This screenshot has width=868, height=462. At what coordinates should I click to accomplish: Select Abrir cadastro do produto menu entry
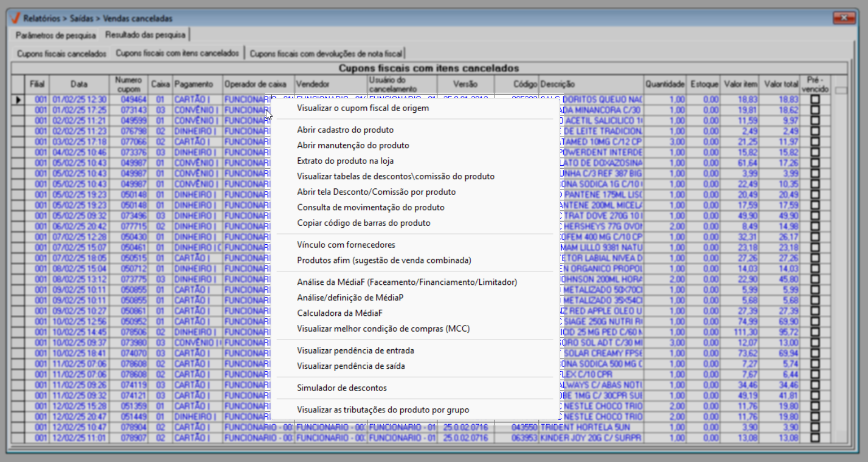(x=345, y=130)
